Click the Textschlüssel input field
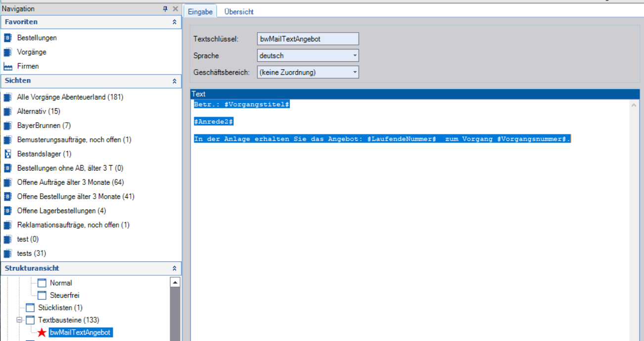Image resolution: width=644 pixels, height=341 pixels. pyautogui.click(x=308, y=39)
